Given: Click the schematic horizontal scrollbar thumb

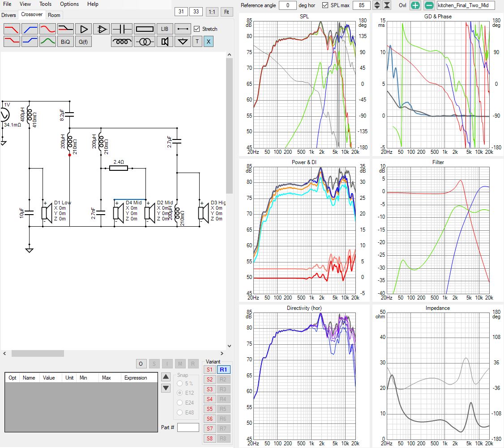Looking at the screenshot, I should click(x=38, y=353).
